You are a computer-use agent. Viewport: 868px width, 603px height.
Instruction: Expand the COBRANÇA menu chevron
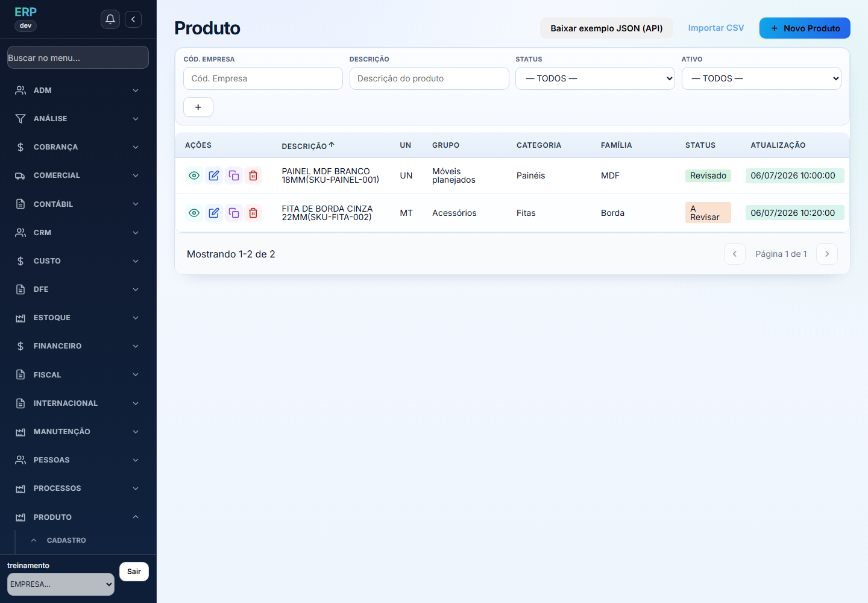(136, 147)
